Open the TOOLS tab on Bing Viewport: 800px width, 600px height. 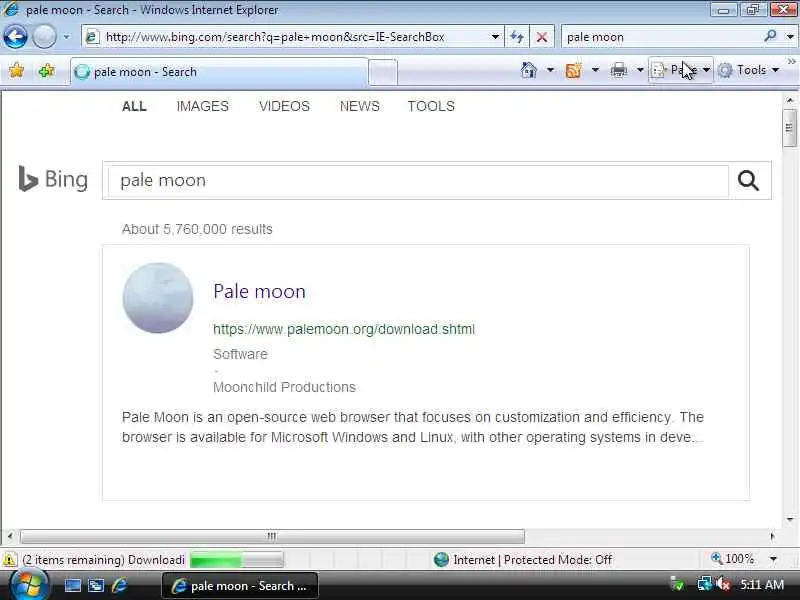pos(431,106)
